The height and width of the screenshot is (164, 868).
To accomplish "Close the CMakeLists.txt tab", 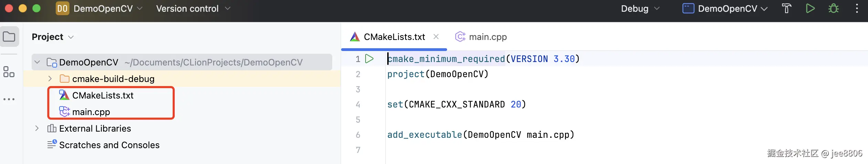I will pyautogui.click(x=436, y=37).
